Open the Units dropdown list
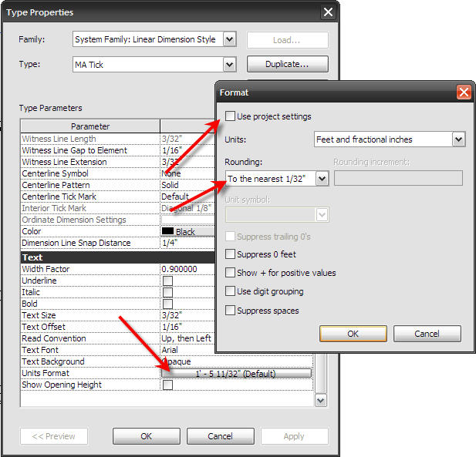The width and height of the screenshot is (476, 457). coord(458,139)
